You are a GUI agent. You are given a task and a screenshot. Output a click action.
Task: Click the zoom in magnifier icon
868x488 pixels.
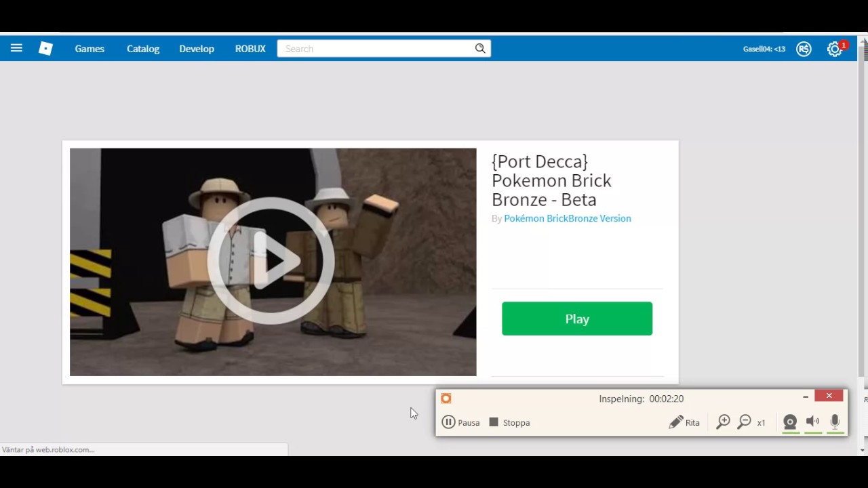tap(723, 422)
